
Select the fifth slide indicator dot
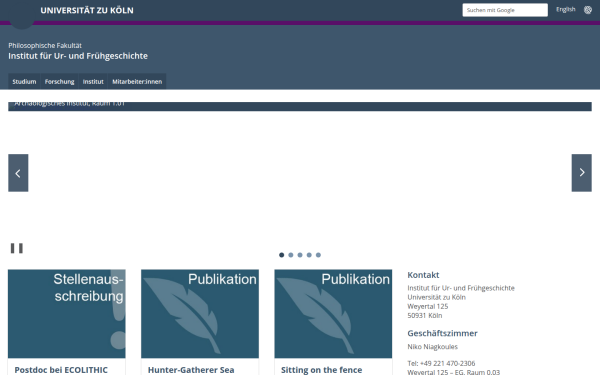(318, 255)
